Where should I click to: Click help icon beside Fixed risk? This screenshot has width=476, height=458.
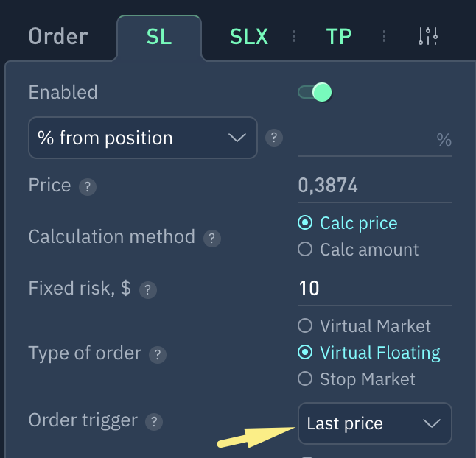pyautogui.click(x=149, y=290)
